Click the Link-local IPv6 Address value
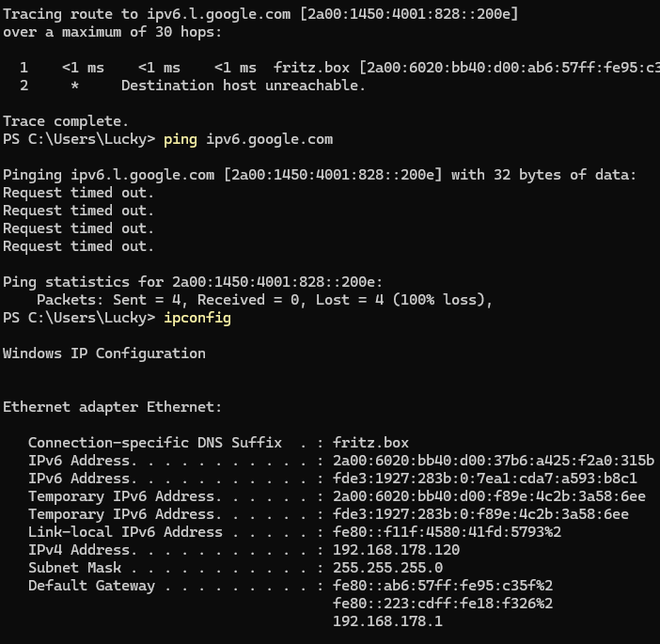 click(447, 532)
